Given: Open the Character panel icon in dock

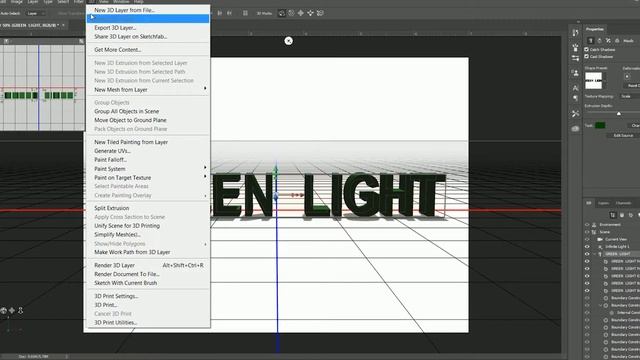Looking at the screenshot, I should (575, 88).
